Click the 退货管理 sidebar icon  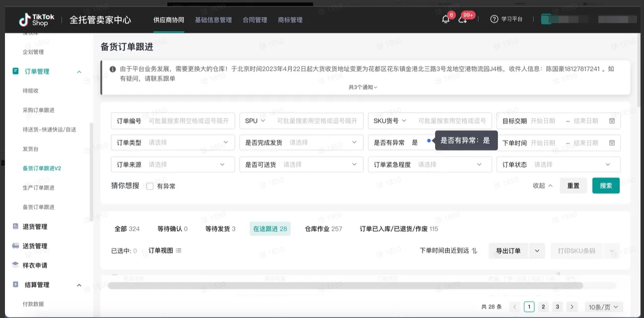16,227
